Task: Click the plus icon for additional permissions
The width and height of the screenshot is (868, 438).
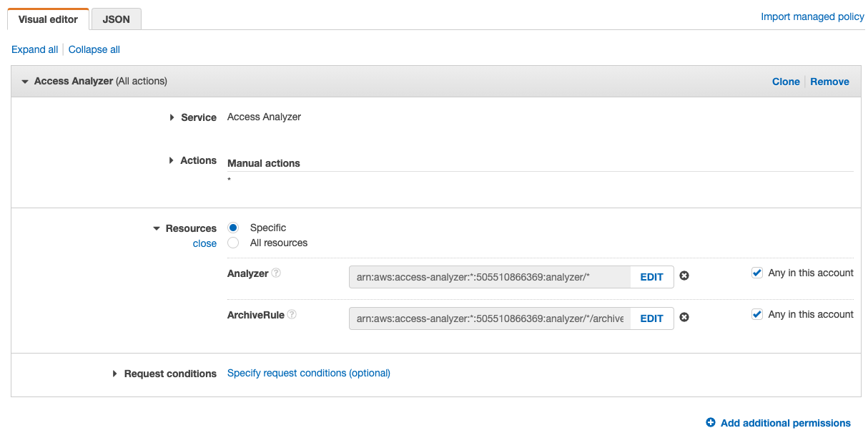Action: click(710, 423)
